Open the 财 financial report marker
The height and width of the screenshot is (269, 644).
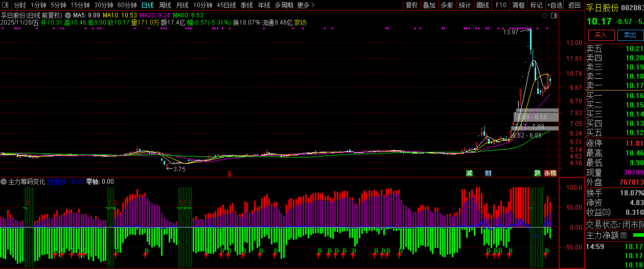pyautogui.click(x=488, y=173)
